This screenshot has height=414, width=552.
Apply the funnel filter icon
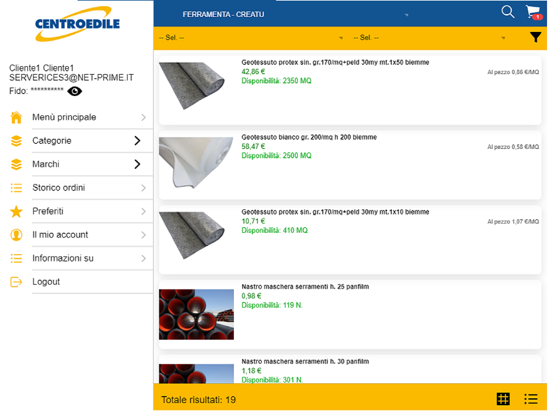click(535, 37)
